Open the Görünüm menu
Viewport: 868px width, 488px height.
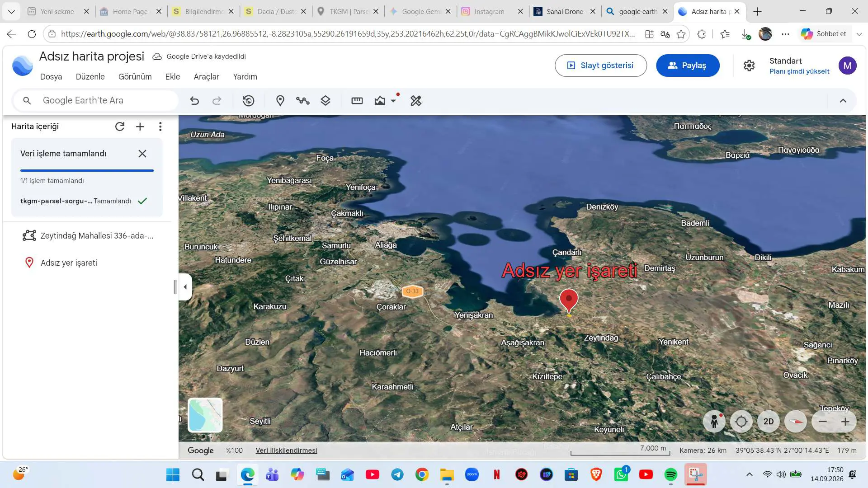pos(135,77)
